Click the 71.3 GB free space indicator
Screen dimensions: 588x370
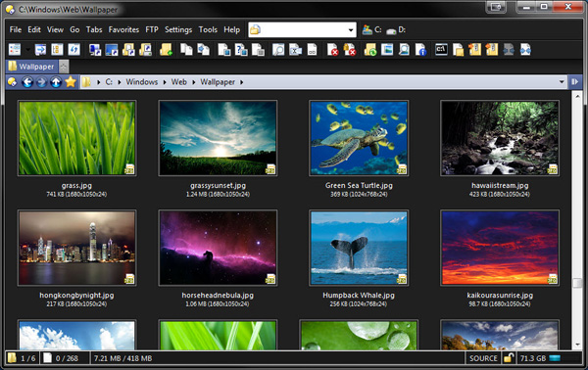(x=540, y=358)
